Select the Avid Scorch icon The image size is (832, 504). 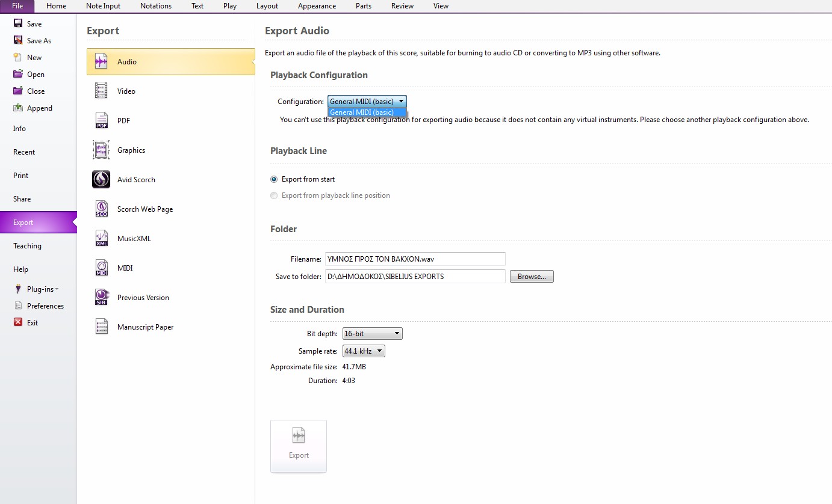click(x=101, y=179)
